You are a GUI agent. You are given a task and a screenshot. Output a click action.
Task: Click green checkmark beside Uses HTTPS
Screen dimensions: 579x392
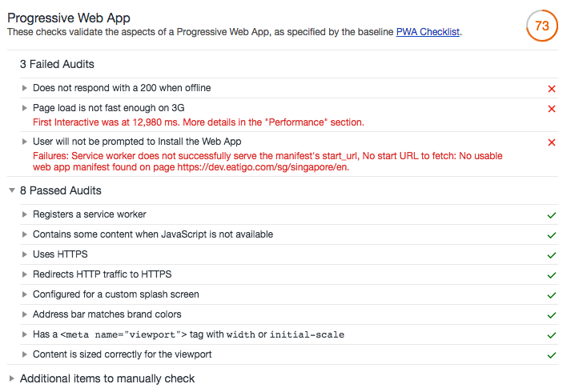(552, 255)
